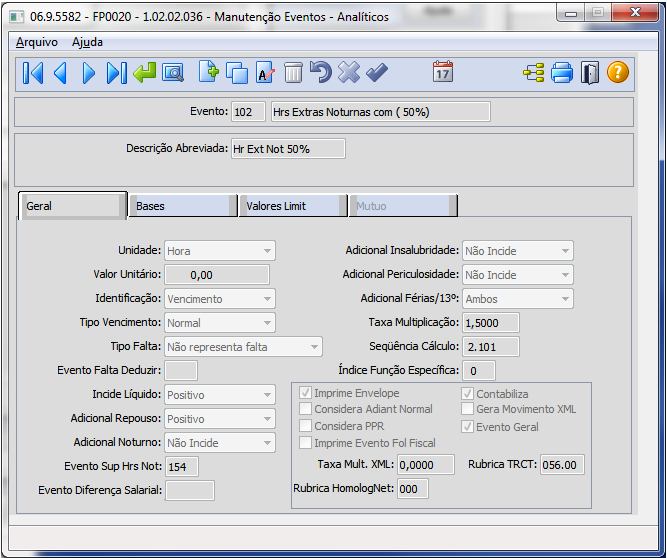Screen dimensions: 667x558
Task: Open help question mark icon
Action: point(618,72)
